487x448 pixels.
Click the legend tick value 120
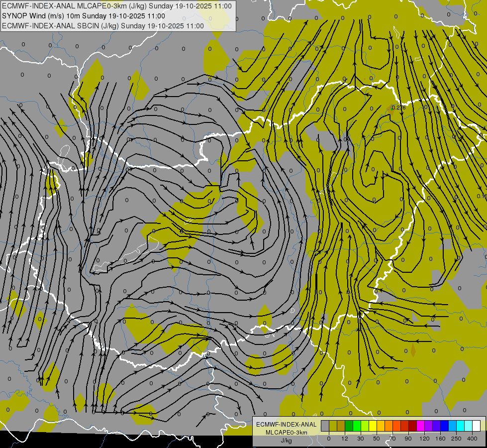pyautogui.click(x=424, y=439)
